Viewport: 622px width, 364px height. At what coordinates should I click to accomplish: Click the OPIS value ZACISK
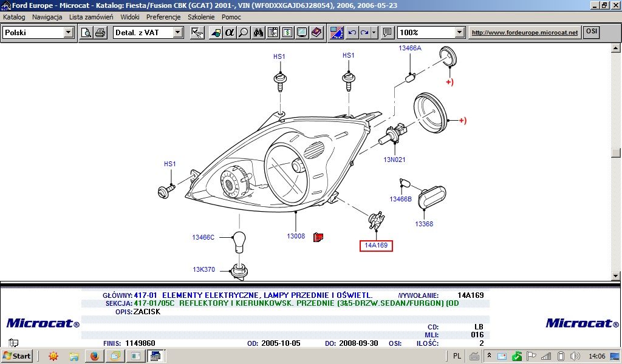tap(147, 312)
